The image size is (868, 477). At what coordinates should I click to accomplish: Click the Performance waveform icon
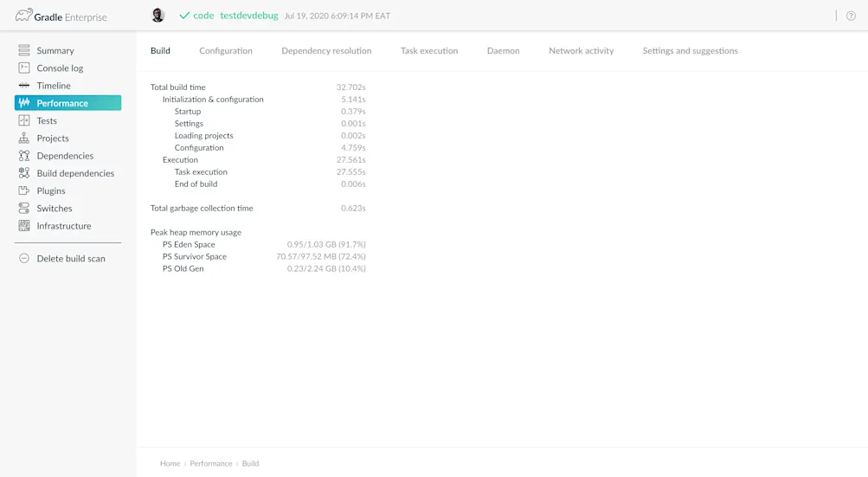coord(24,103)
